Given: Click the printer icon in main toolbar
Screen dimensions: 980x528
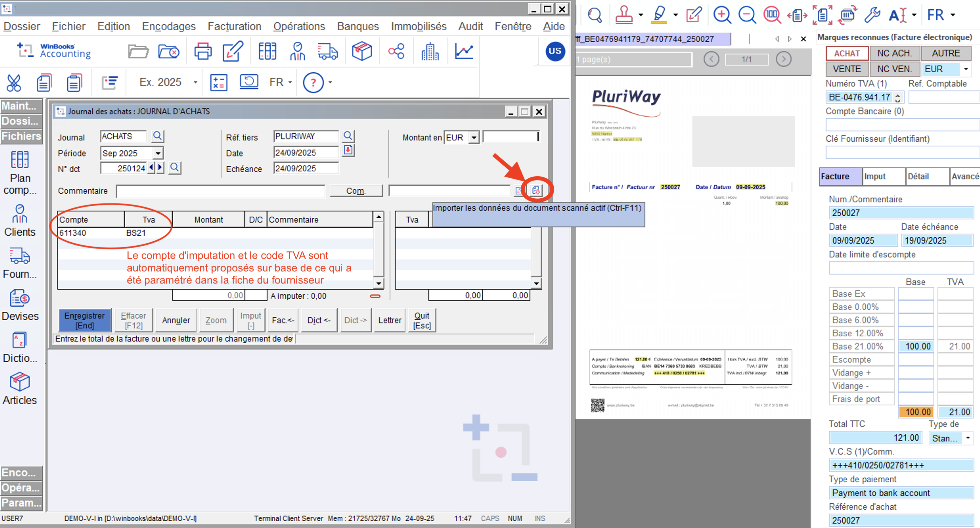Looking at the screenshot, I should pyautogui.click(x=202, y=51).
